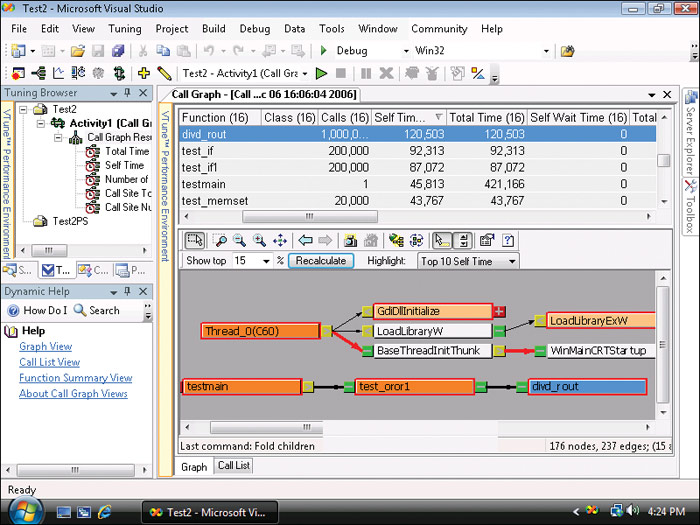This screenshot has height=525, width=700.
Task: Pin the Tuning Browser panel
Action: (x=128, y=92)
